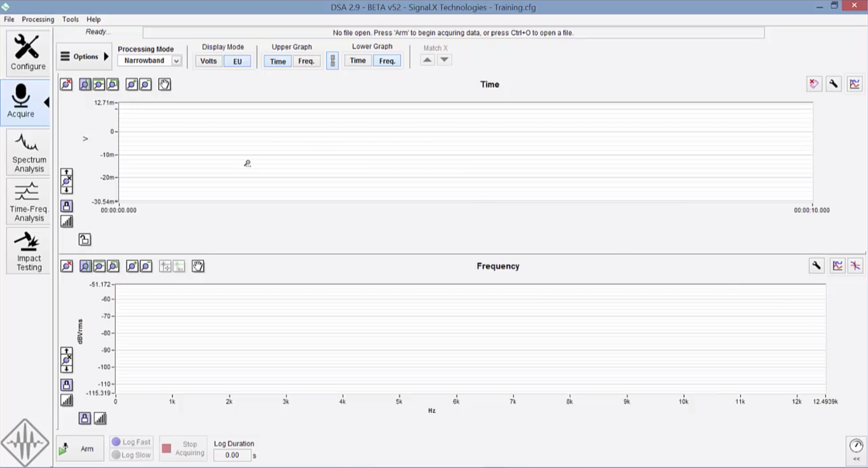
Task: Select the Log Fast option
Action: tap(132, 442)
